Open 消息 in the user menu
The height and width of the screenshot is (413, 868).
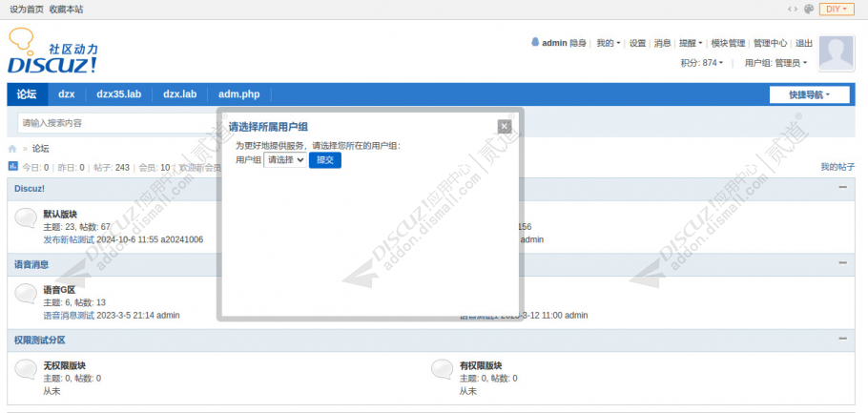663,43
